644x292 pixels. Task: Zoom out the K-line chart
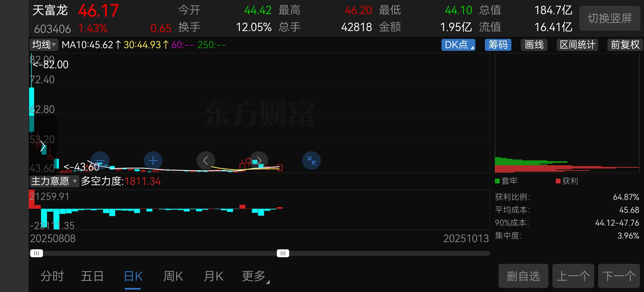coord(100,161)
